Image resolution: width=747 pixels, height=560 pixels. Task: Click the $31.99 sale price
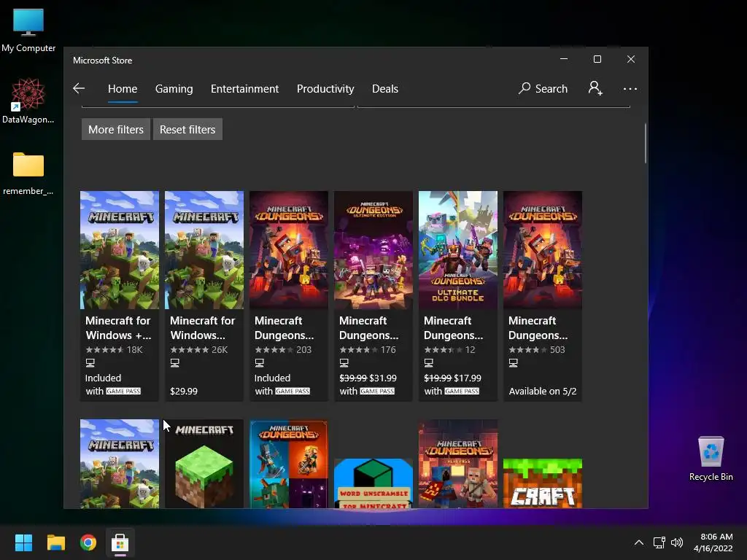pos(383,378)
